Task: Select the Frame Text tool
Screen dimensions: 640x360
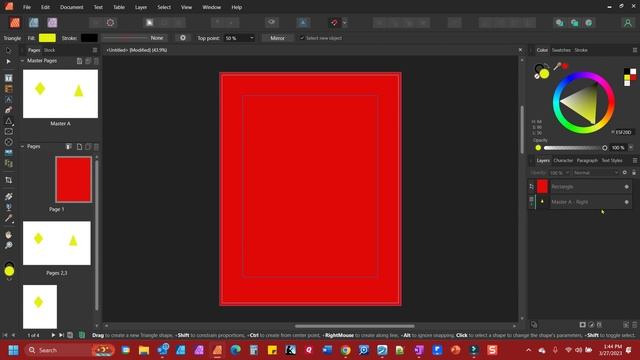Action: [8, 78]
